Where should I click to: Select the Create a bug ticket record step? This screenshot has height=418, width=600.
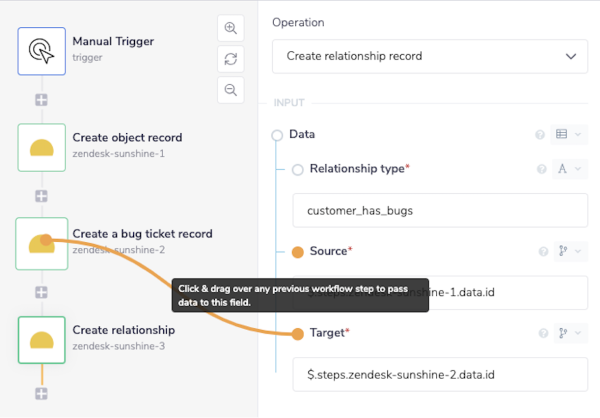pyautogui.click(x=41, y=243)
